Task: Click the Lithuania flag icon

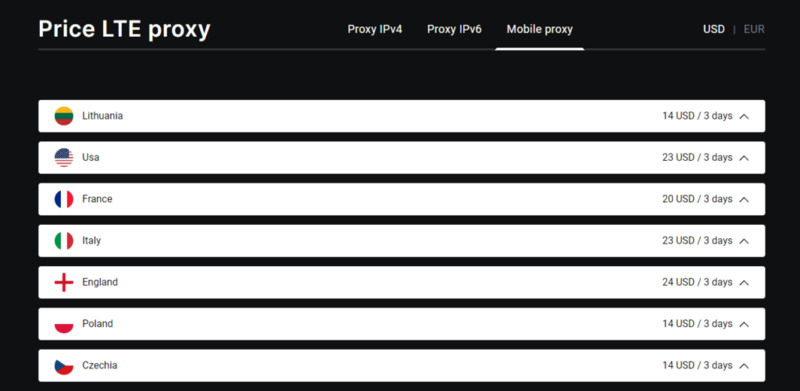Action: point(64,116)
